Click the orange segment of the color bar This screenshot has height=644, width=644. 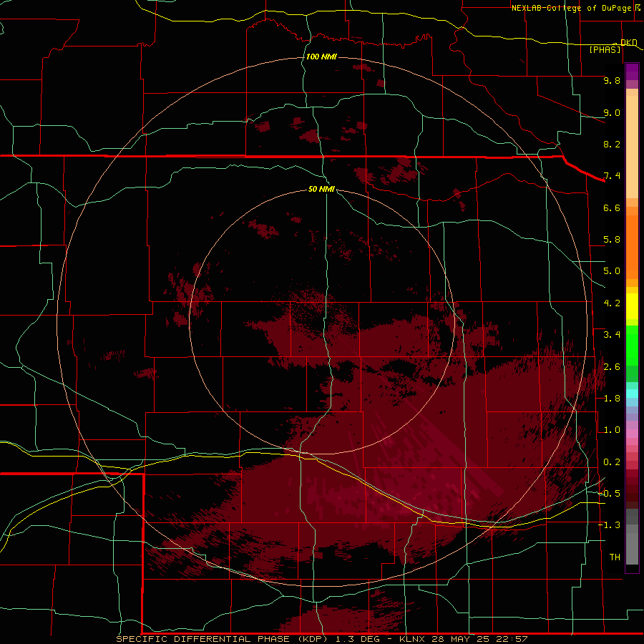(632, 247)
